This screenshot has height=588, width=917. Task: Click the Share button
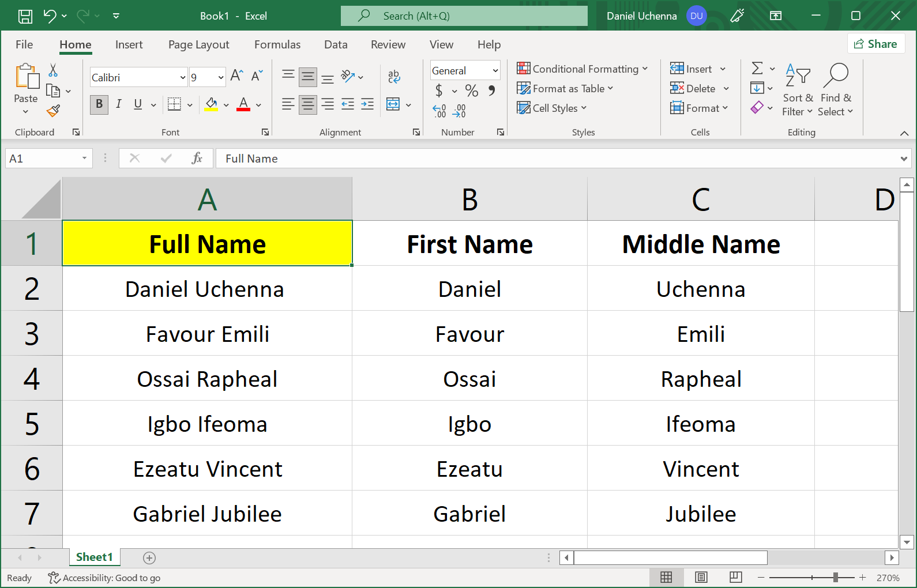pyautogui.click(x=875, y=44)
